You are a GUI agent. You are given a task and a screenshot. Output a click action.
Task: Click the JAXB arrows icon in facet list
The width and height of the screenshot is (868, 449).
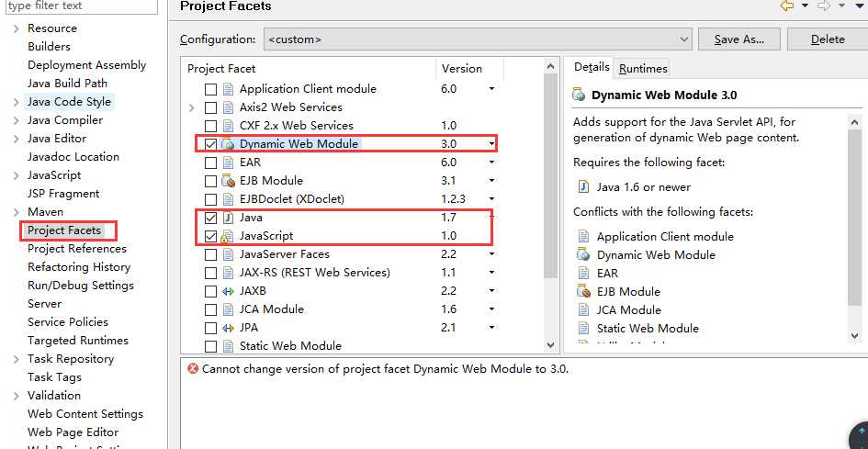(x=228, y=291)
